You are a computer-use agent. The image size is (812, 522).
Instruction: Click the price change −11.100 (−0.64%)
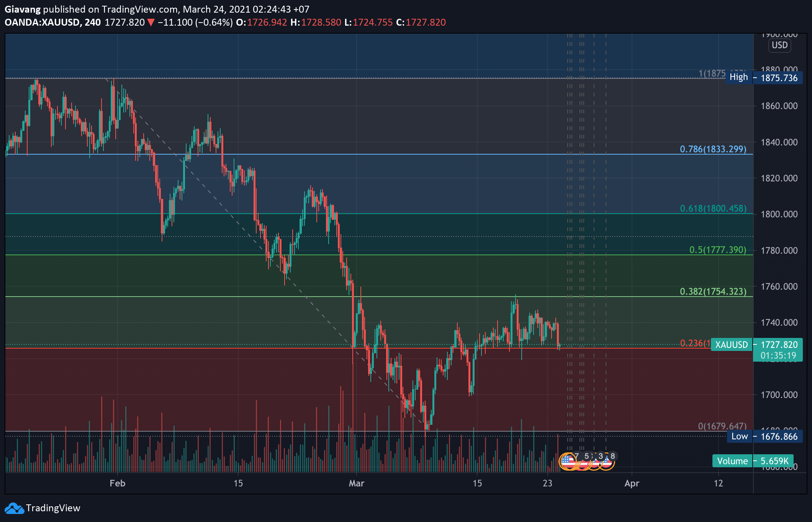tap(195, 22)
